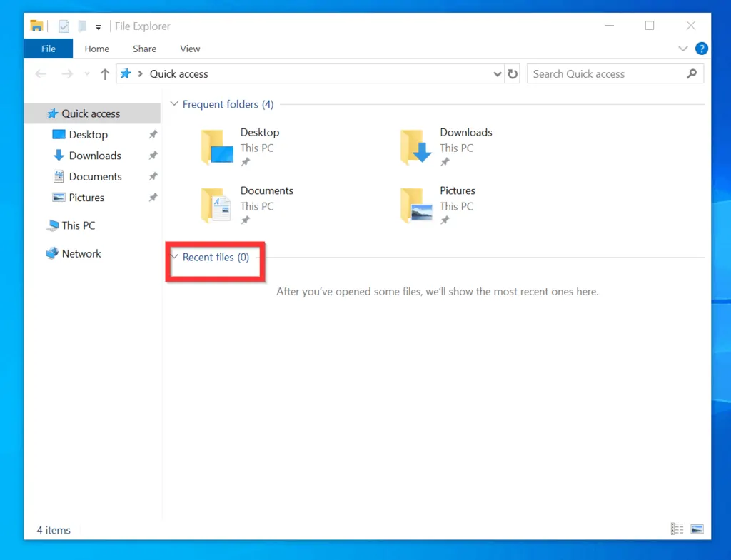
Task: Switch to Large icons view button
Action: click(697, 529)
